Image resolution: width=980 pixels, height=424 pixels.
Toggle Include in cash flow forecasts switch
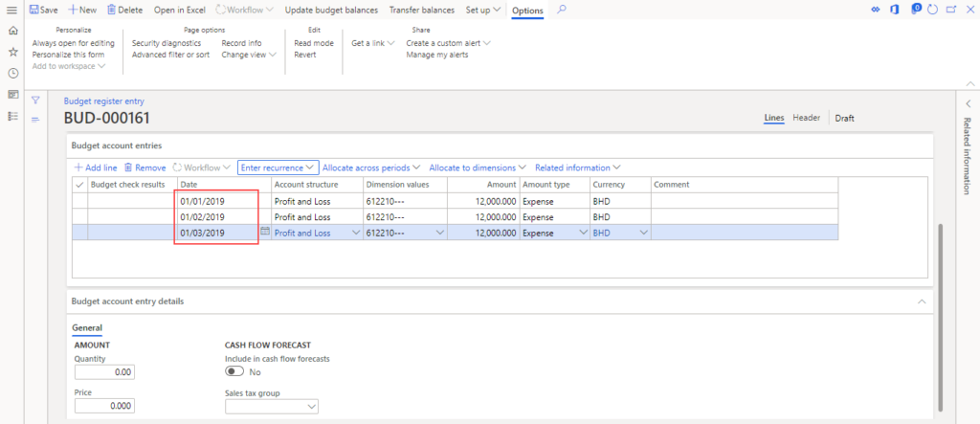point(234,371)
